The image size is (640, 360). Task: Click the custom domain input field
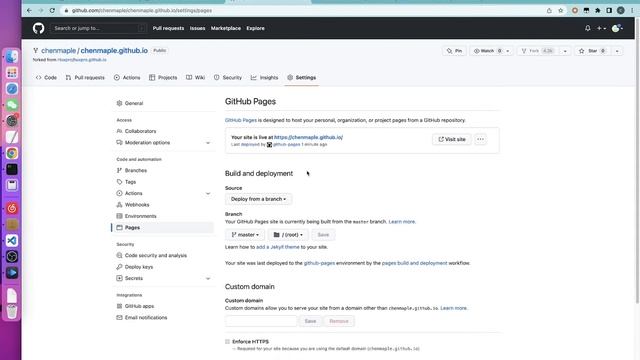coord(261,321)
